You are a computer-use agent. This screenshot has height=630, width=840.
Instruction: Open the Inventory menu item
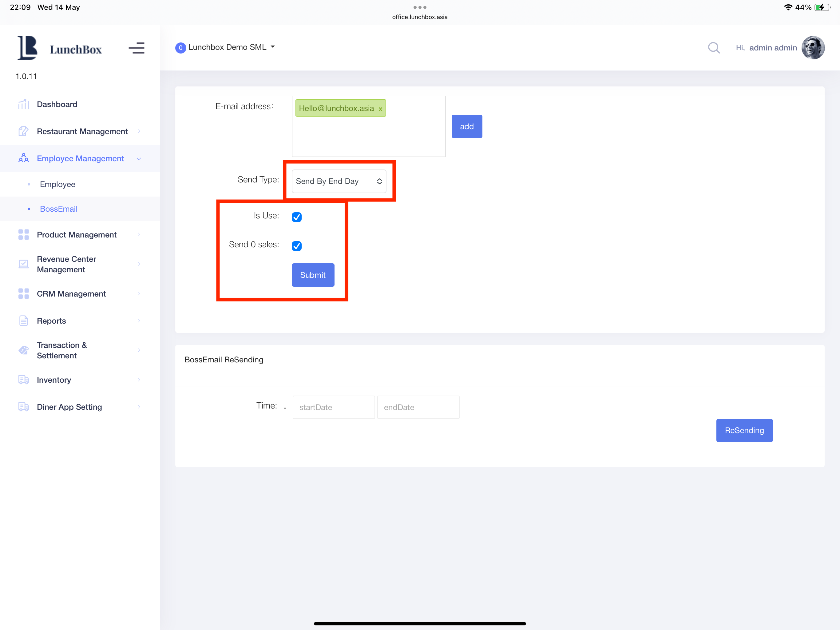80,380
